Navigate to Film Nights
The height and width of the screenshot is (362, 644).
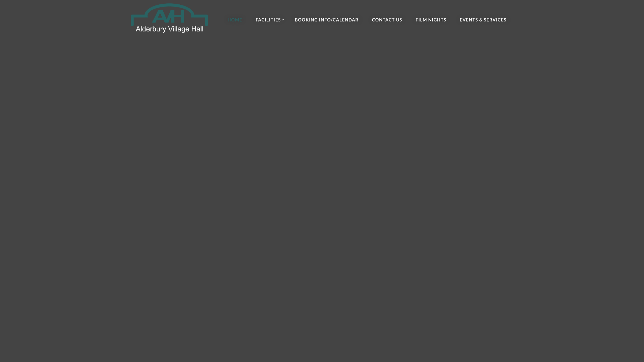(x=431, y=20)
